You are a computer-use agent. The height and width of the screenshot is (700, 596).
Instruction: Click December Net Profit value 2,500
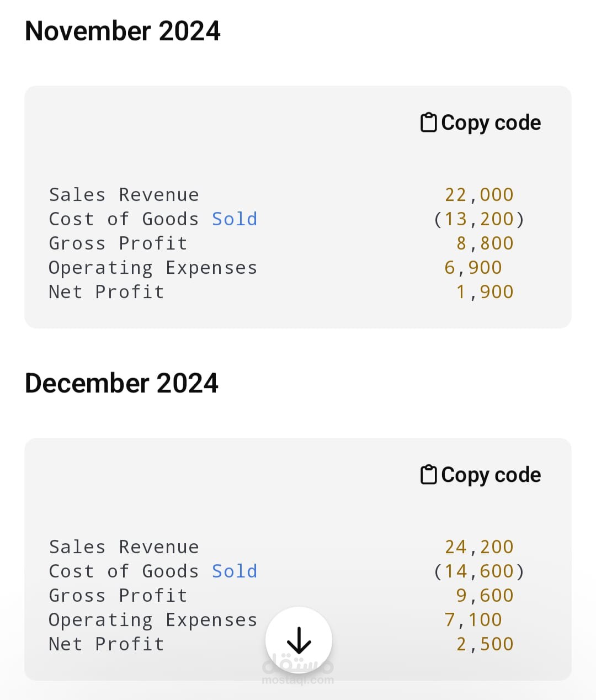485,644
